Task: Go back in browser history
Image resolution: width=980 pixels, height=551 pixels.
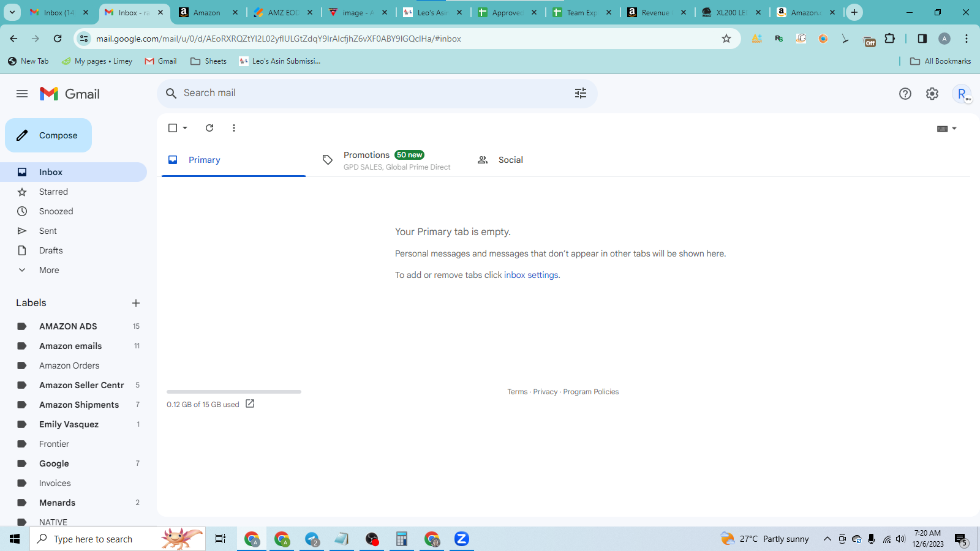Action: coord(13,39)
